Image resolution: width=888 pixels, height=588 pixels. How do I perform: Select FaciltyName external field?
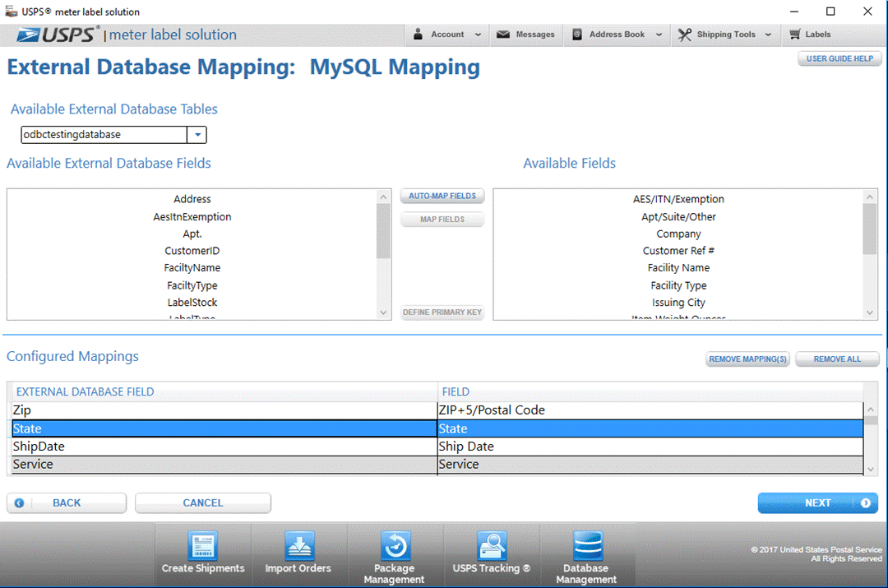pyautogui.click(x=192, y=268)
